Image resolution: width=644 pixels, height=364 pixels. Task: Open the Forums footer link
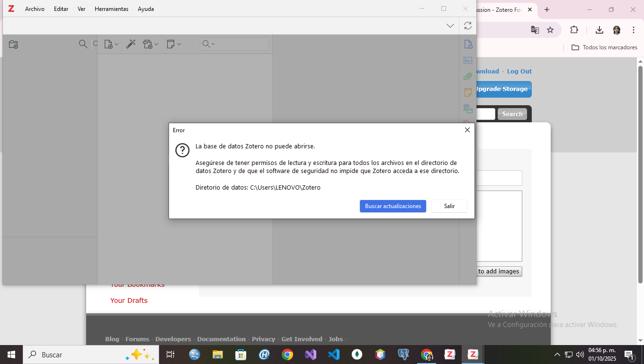click(137, 339)
